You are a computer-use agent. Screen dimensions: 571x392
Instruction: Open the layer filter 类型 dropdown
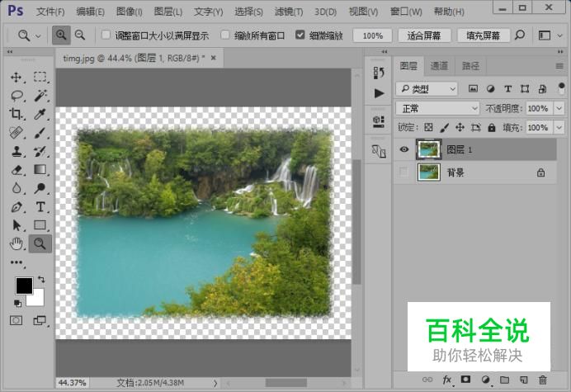[426, 88]
